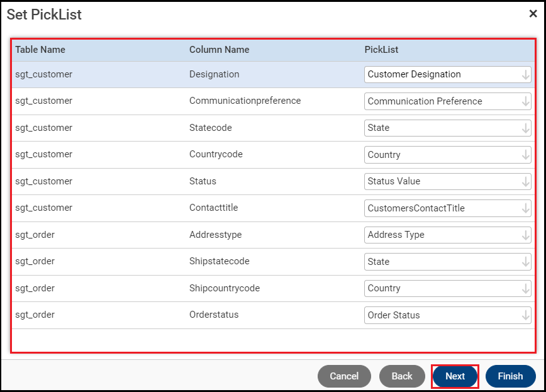Image resolution: width=546 pixels, height=392 pixels.
Task: Click the Column Name header
Action: point(219,50)
